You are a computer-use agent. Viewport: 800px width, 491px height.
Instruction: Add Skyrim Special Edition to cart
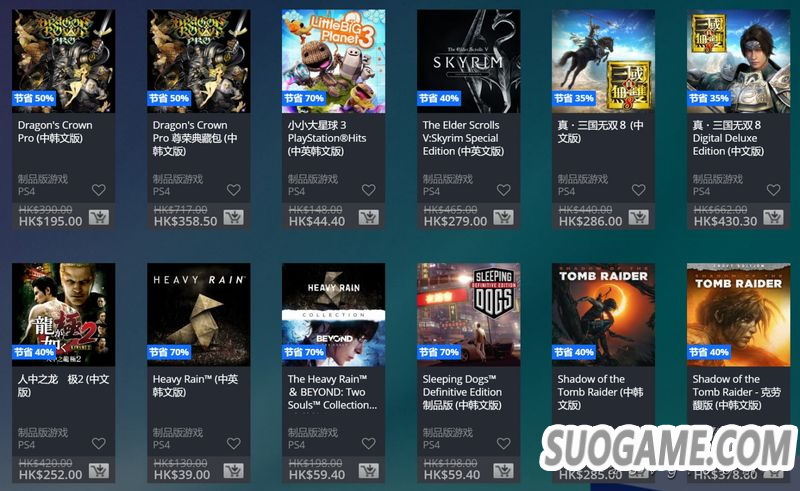[504, 218]
